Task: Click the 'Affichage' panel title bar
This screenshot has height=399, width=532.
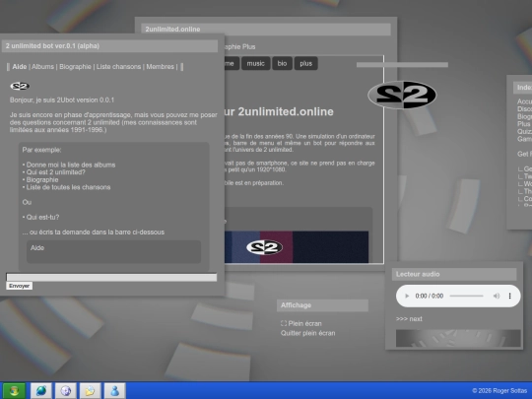Action: click(322, 305)
